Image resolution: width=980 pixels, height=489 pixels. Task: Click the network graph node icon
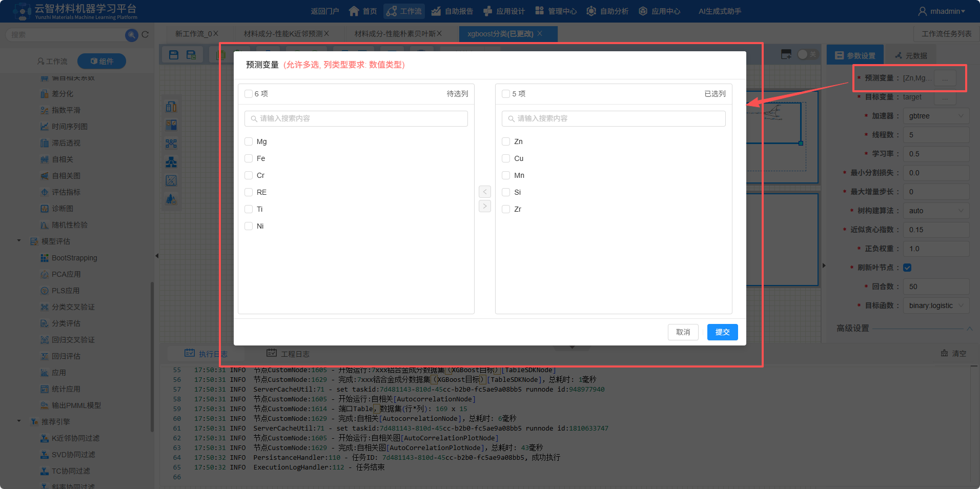pos(171,144)
